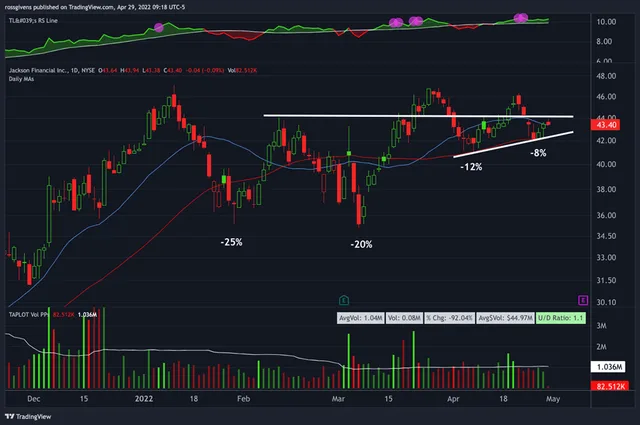Click the 'May' date axis label

(x=553, y=399)
